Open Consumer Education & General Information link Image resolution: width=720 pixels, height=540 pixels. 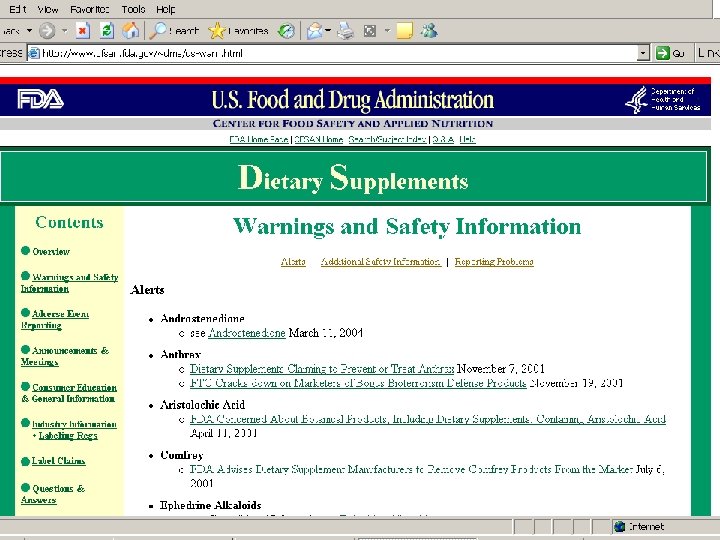point(69,393)
